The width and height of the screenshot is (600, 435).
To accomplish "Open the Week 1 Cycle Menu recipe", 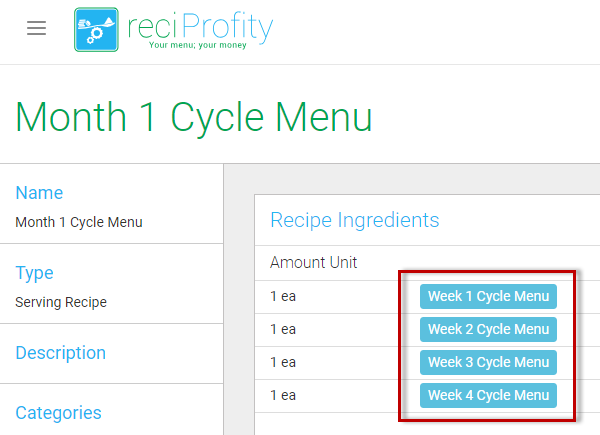I will click(488, 297).
